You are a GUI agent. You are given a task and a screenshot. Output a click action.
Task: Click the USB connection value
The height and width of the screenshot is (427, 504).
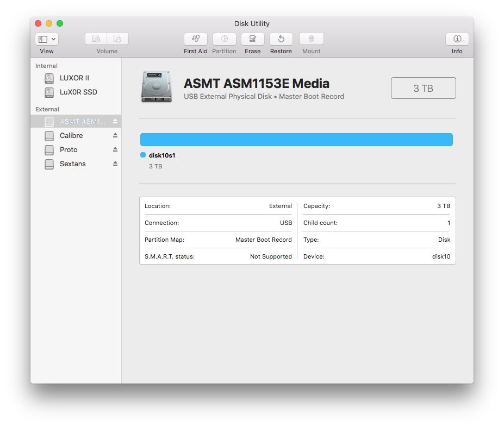(x=286, y=223)
